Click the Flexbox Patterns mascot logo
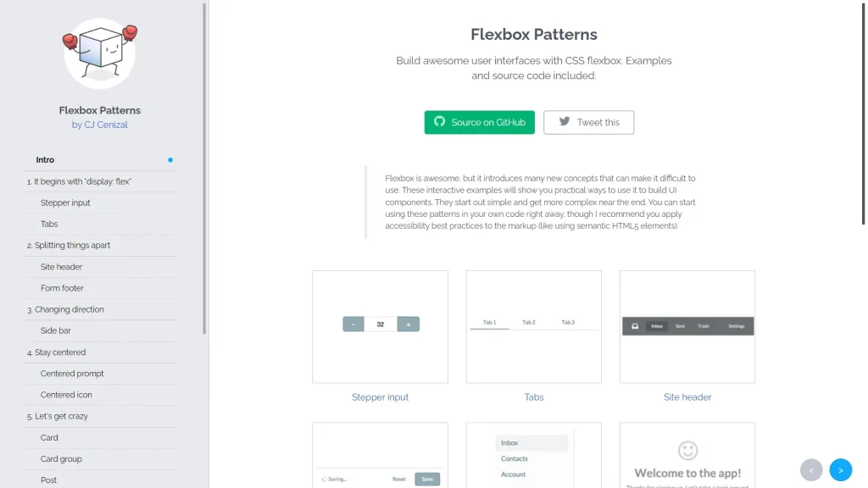The image size is (868, 488). point(99,53)
